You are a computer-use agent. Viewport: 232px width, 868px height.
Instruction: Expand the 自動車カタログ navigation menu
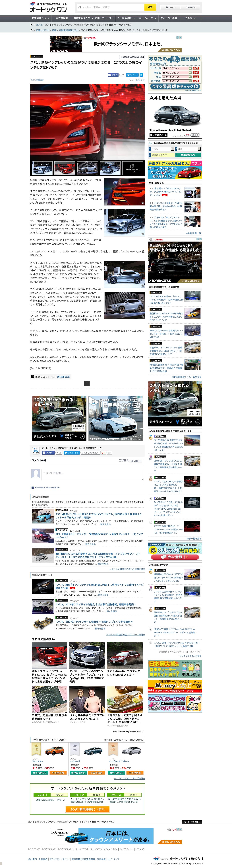point(83,18)
